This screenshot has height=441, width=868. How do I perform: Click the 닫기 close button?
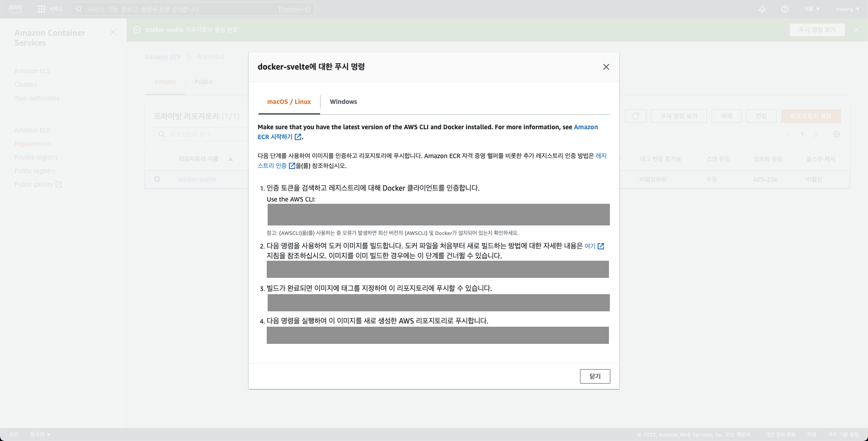click(595, 376)
